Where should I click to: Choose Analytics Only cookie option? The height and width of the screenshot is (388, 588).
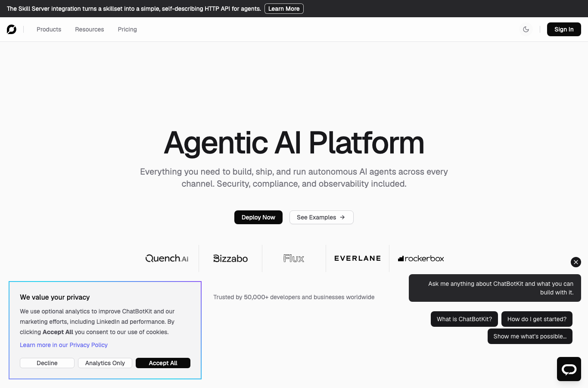(105, 363)
